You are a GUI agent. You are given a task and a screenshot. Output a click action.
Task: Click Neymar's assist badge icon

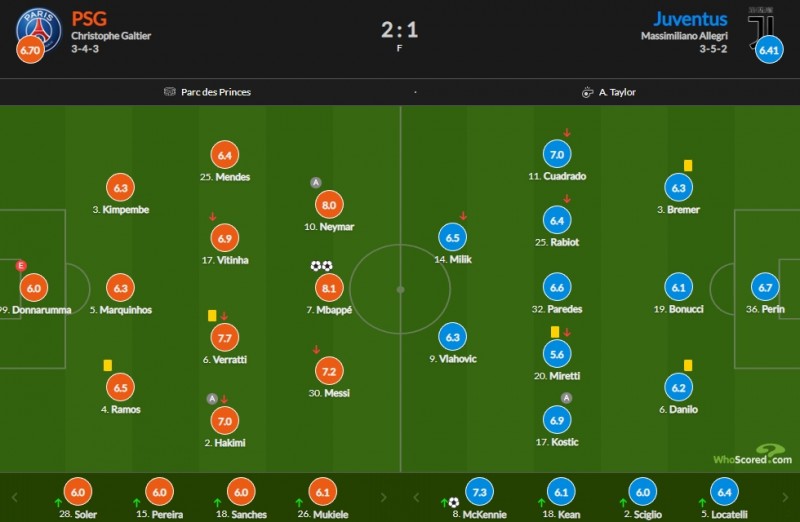316,183
